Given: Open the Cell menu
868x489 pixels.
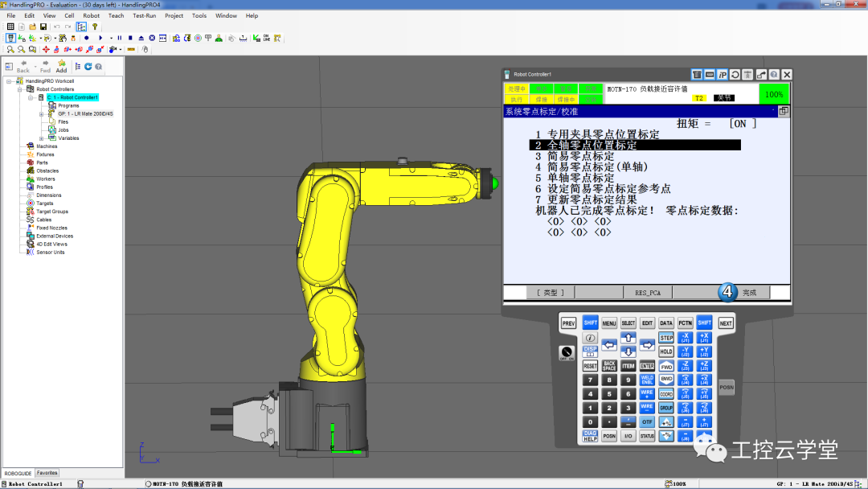Looking at the screenshot, I should 69,15.
